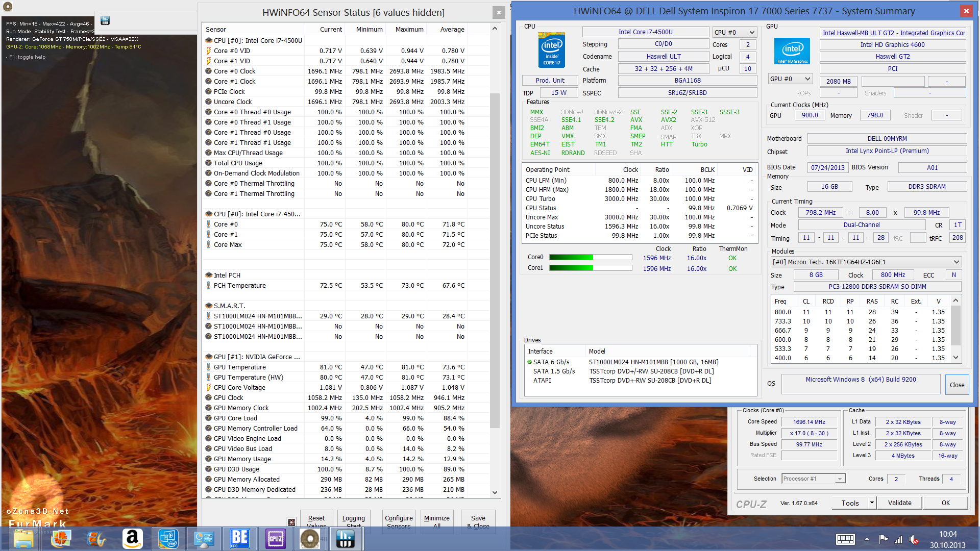Screen dimensions: 980x551
Task: Switch to HWiNFO64 taskbar icon
Action: coord(346,539)
